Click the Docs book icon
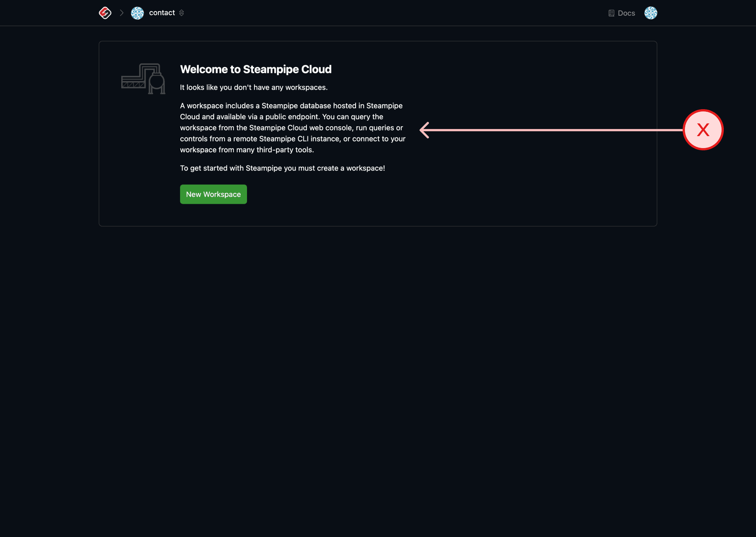 click(612, 13)
